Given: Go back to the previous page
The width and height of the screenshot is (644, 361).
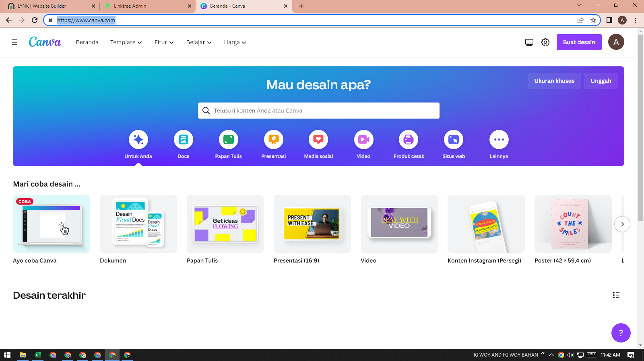Looking at the screenshot, I should [9, 20].
